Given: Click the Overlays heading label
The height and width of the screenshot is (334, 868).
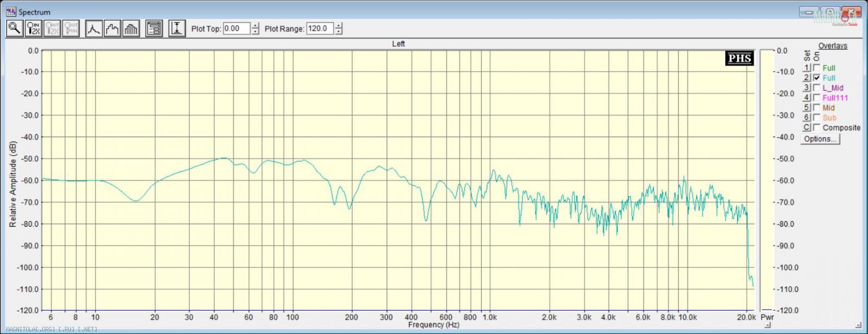Looking at the screenshot, I should [833, 46].
